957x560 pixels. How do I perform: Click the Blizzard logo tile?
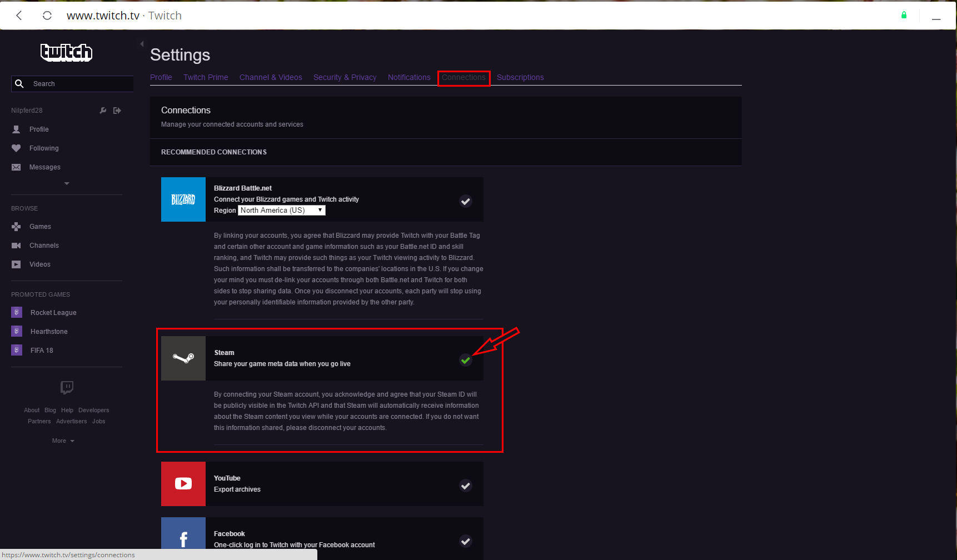(183, 199)
